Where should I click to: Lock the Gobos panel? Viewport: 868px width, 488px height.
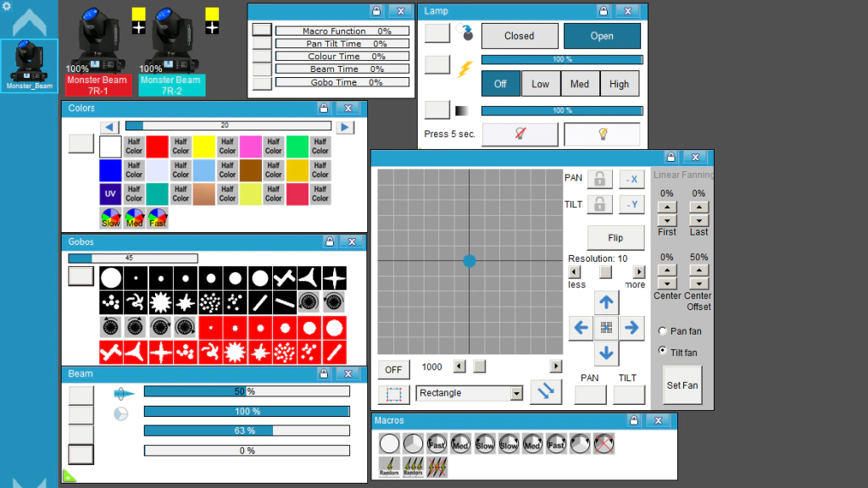click(x=330, y=241)
